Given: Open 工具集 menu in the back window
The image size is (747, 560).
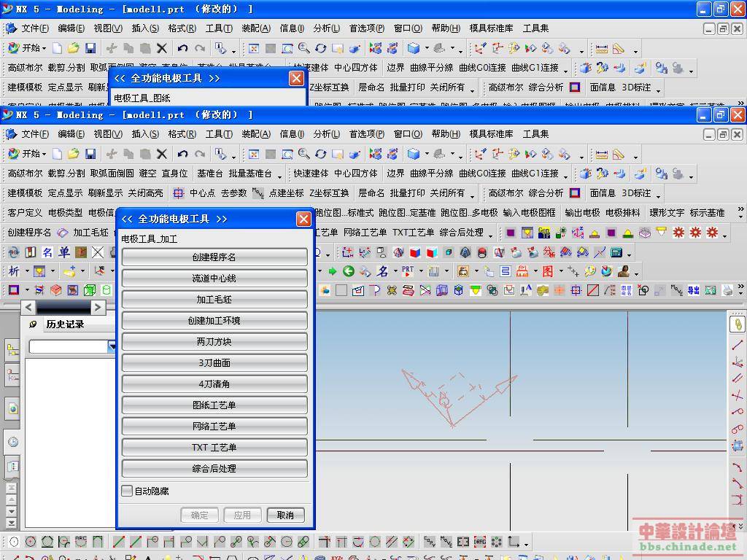Looking at the screenshot, I should pyautogui.click(x=535, y=28).
